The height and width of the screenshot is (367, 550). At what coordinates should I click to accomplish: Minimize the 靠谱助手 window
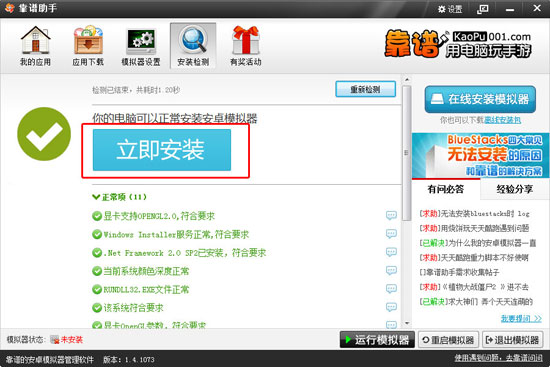[x=510, y=9]
